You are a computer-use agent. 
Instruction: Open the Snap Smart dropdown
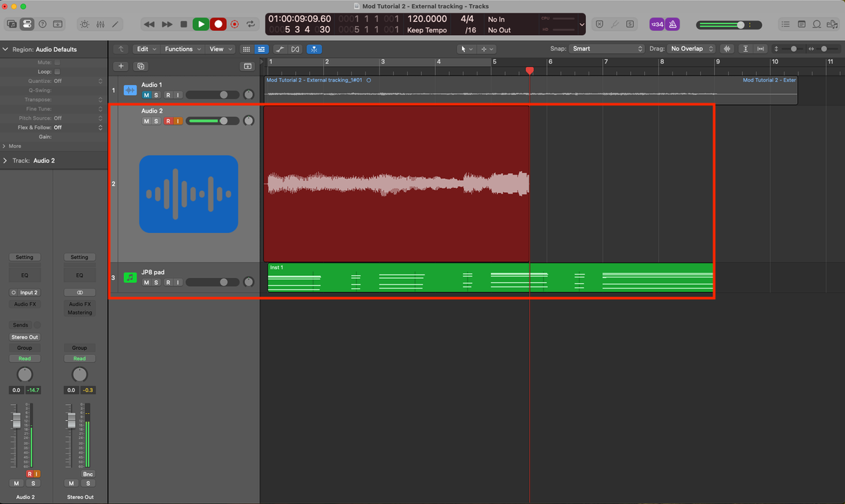(x=606, y=49)
